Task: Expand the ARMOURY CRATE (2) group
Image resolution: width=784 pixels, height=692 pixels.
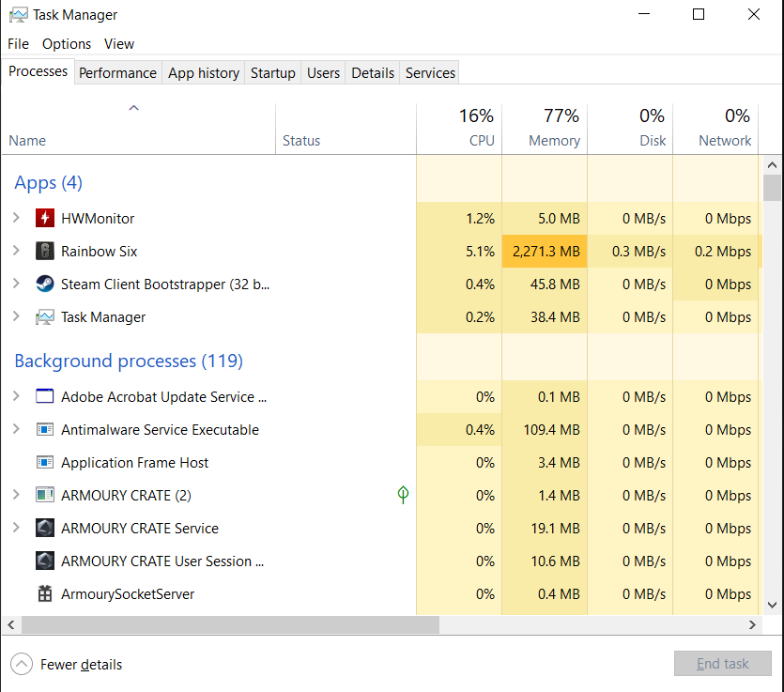Action: pyautogui.click(x=16, y=495)
